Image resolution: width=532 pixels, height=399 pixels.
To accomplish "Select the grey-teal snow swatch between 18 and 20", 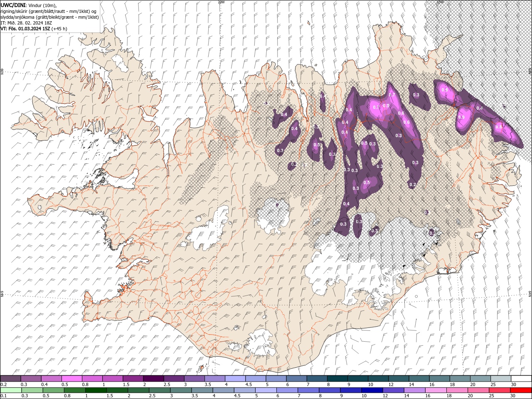I will (460, 378).
